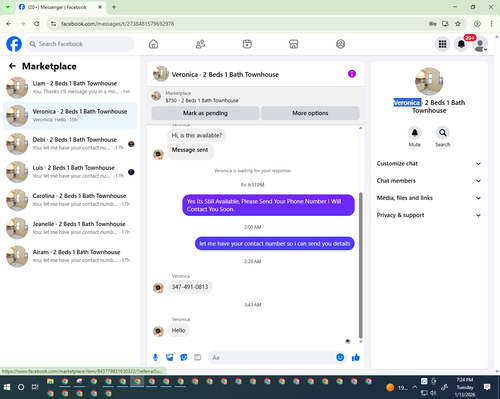
Task: Click More options button
Action: click(x=310, y=113)
